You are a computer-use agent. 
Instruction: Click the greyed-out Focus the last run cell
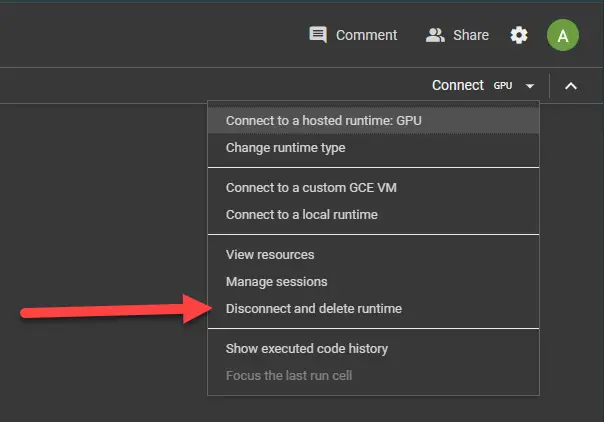[x=289, y=376]
